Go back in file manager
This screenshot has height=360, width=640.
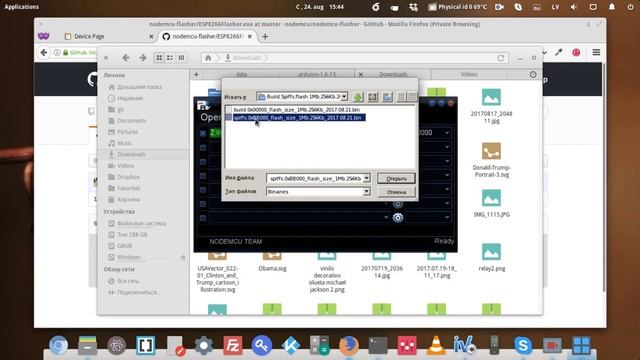(x=126, y=58)
